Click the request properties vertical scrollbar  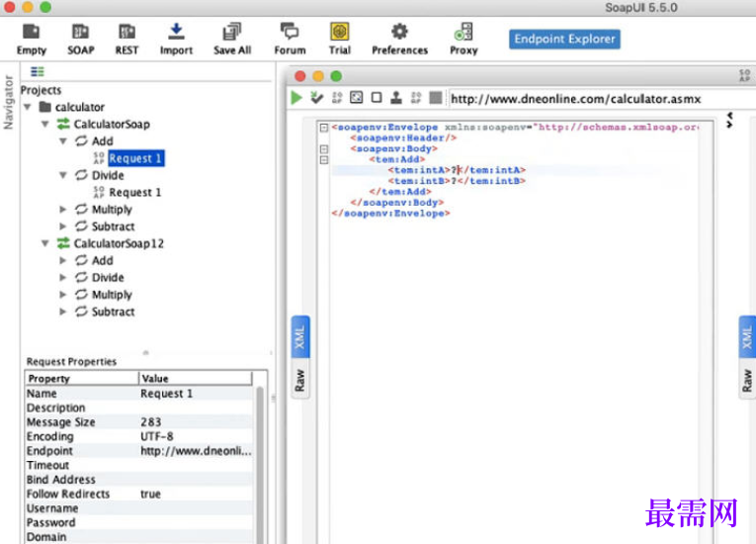[260, 464]
